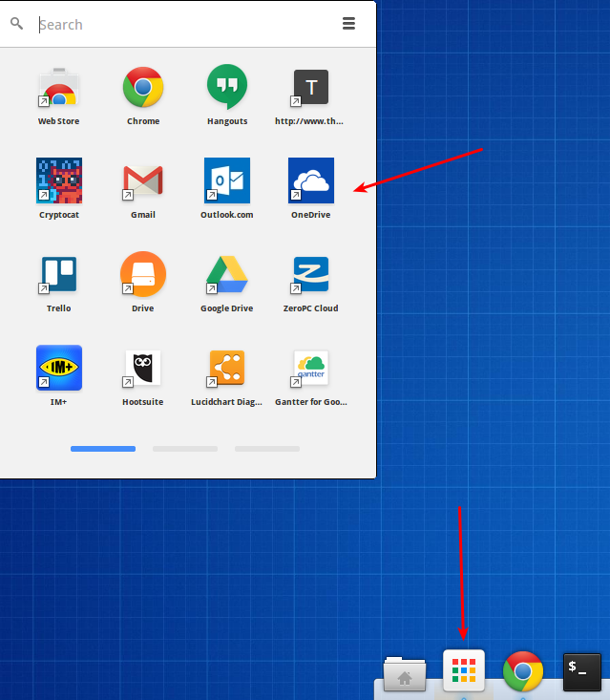Open the terminal from the dock
Screen dimensions: 610x700
coord(582,672)
